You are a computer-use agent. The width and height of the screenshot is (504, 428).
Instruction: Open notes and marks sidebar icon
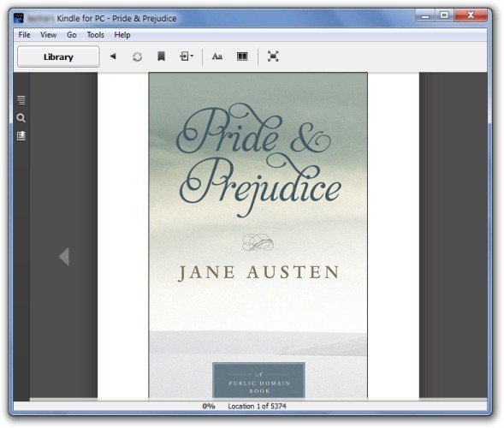click(21, 136)
